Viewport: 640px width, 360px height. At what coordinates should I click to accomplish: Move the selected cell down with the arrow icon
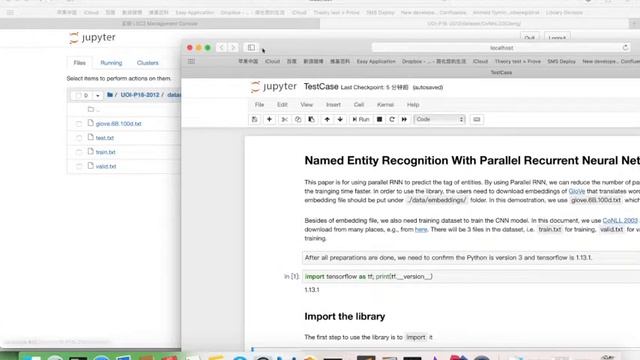pyautogui.click(x=340, y=119)
